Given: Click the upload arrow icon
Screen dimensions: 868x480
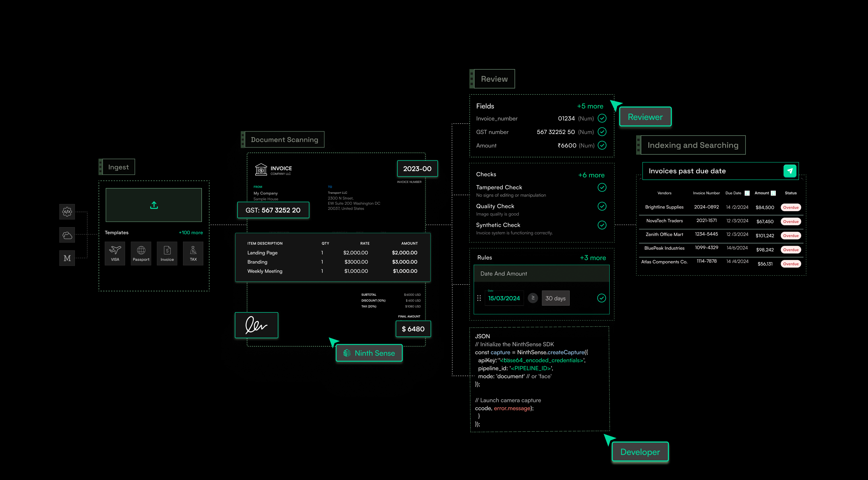Looking at the screenshot, I should pos(154,205).
